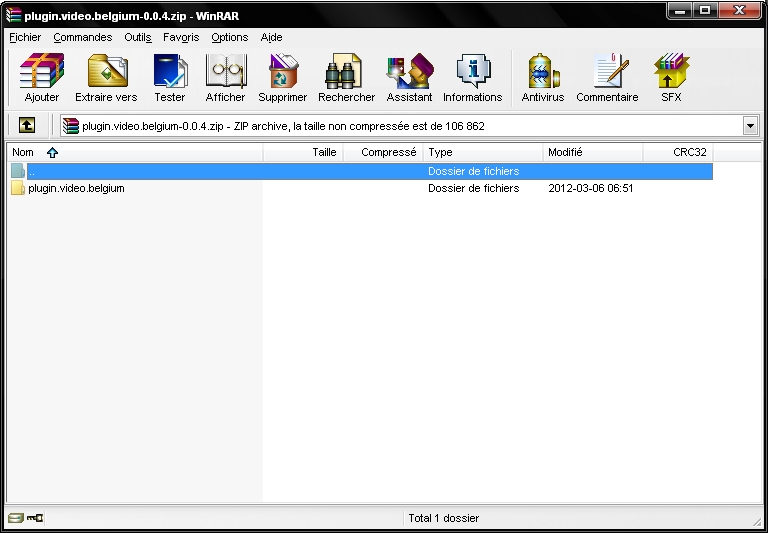Open the Commandes menu
Screen dimensions: 768x533
pos(83,37)
